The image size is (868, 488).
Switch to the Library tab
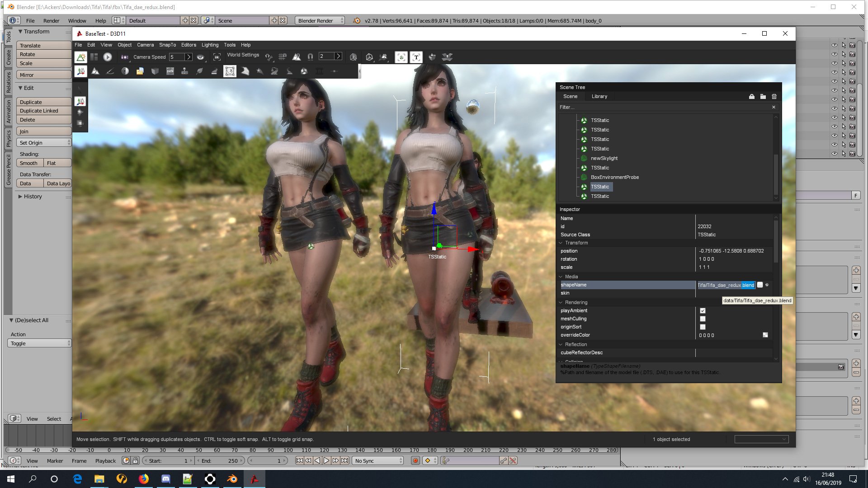[599, 96]
